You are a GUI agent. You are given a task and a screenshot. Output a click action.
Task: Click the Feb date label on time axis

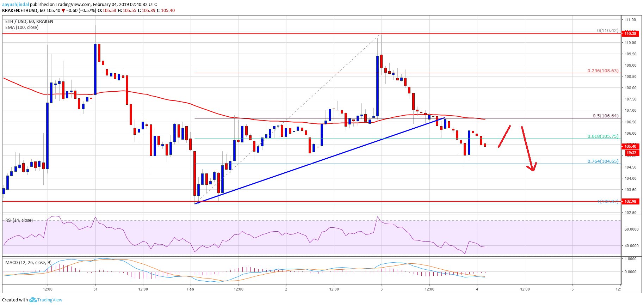(x=191, y=289)
